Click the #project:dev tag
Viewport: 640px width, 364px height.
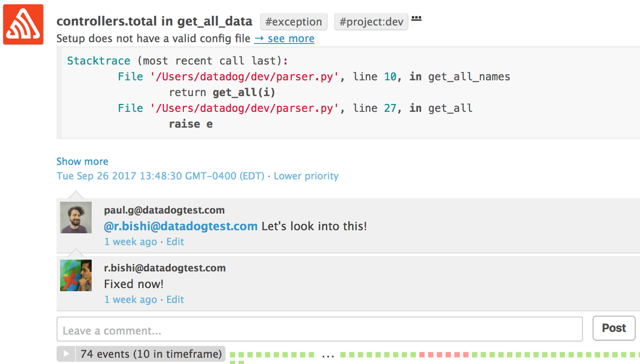coord(371,22)
